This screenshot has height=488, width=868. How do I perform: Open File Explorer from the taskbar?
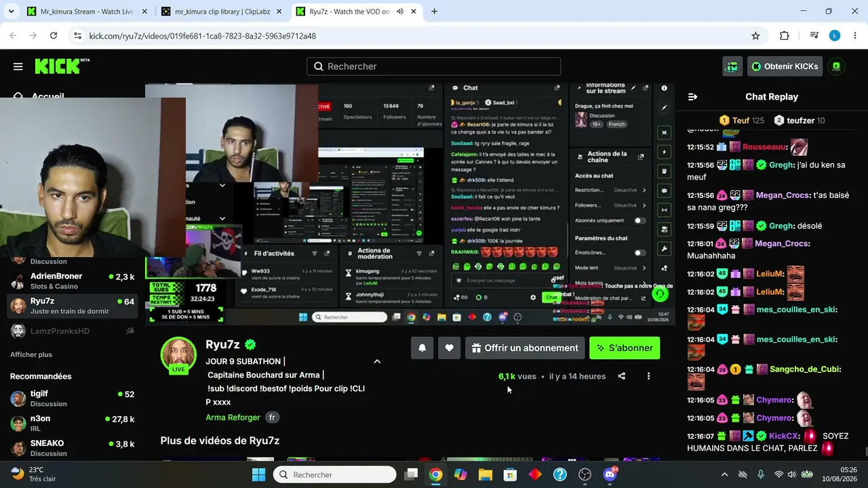tap(485, 474)
